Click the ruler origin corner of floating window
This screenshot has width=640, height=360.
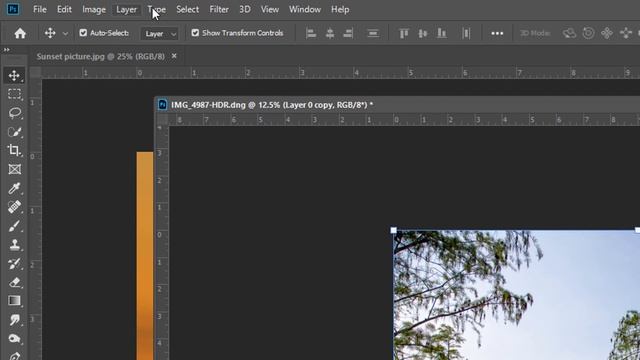click(162, 120)
